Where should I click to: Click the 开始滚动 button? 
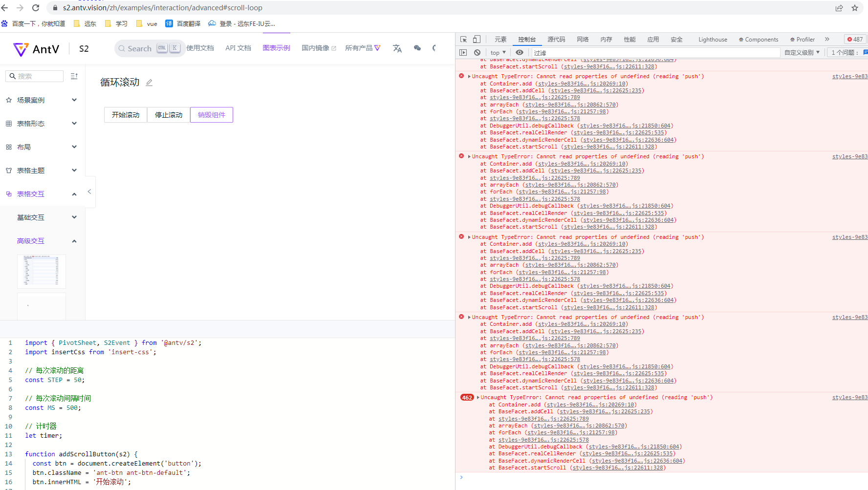pos(126,115)
